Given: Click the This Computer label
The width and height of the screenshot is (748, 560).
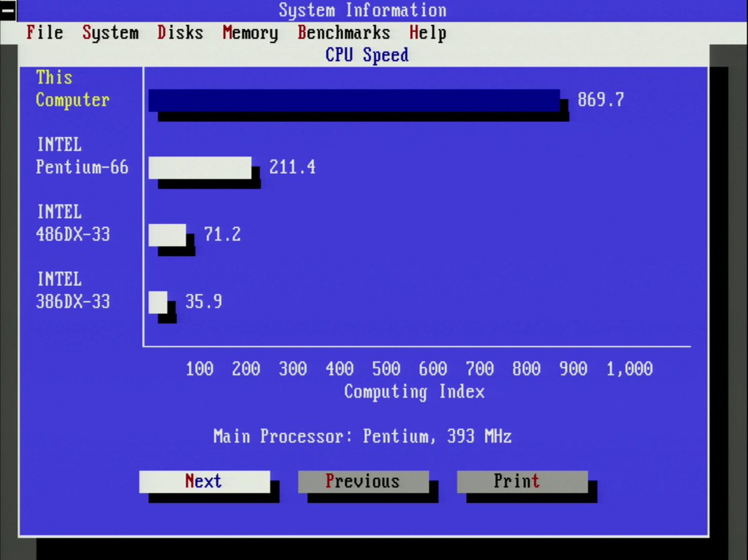Looking at the screenshot, I should pyautogui.click(x=72, y=89).
